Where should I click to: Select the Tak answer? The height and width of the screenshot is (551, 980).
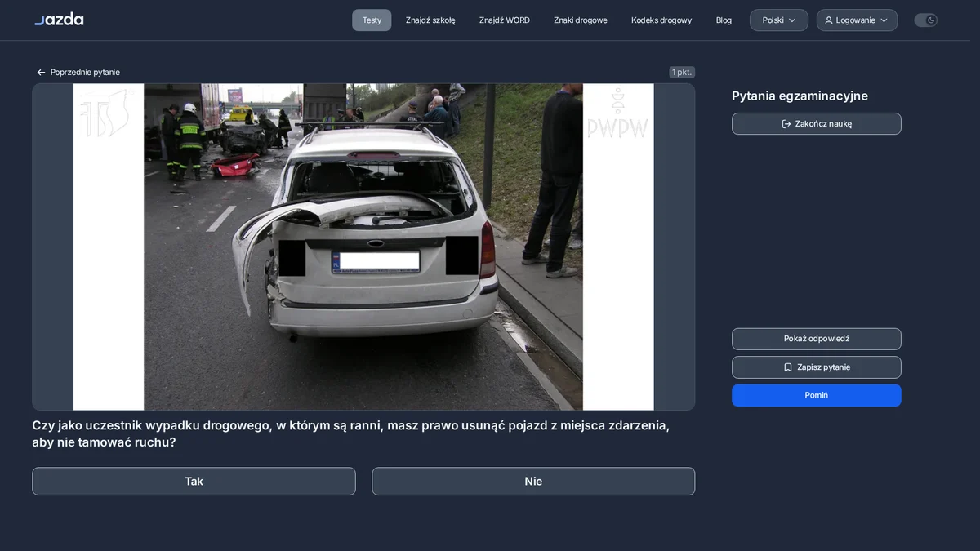(x=194, y=482)
